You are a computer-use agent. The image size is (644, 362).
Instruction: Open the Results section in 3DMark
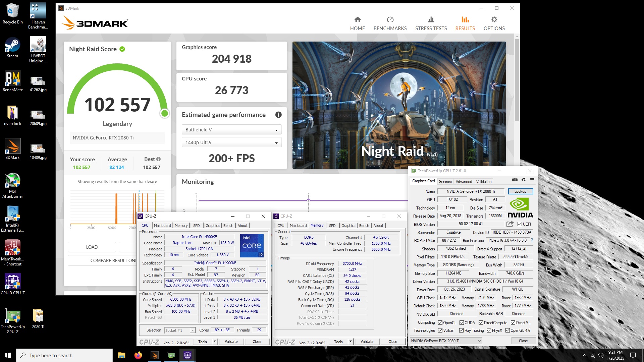point(465,23)
